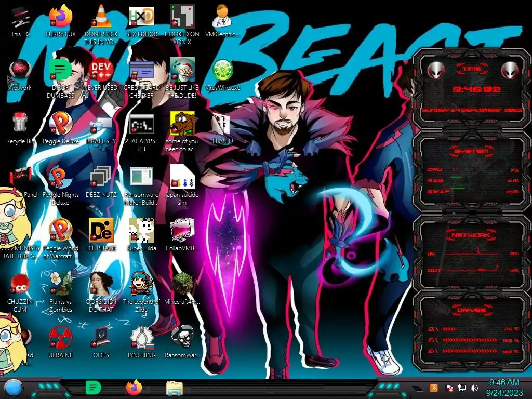
Task: Select the dog icon labeled some of you need
Action: 182,132
